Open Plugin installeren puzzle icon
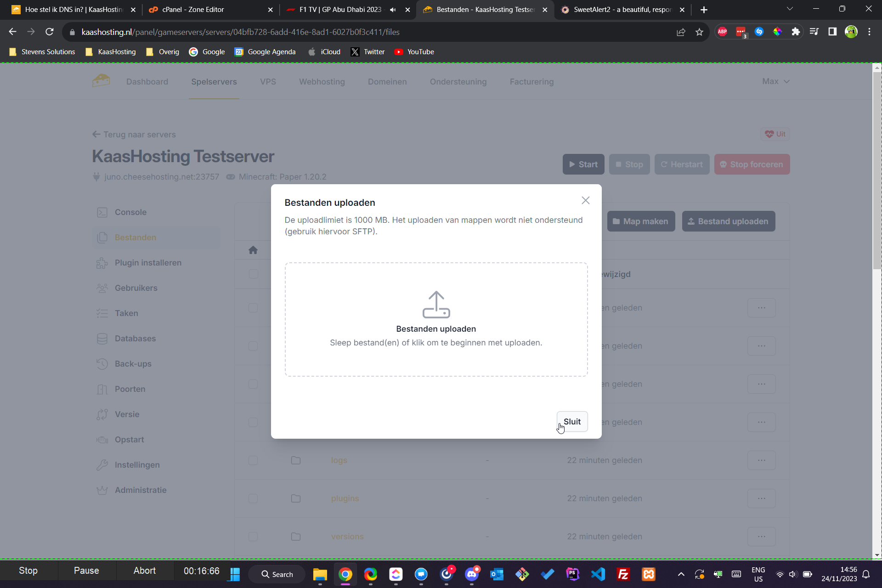Viewport: 882px width, 588px height. pos(102,263)
